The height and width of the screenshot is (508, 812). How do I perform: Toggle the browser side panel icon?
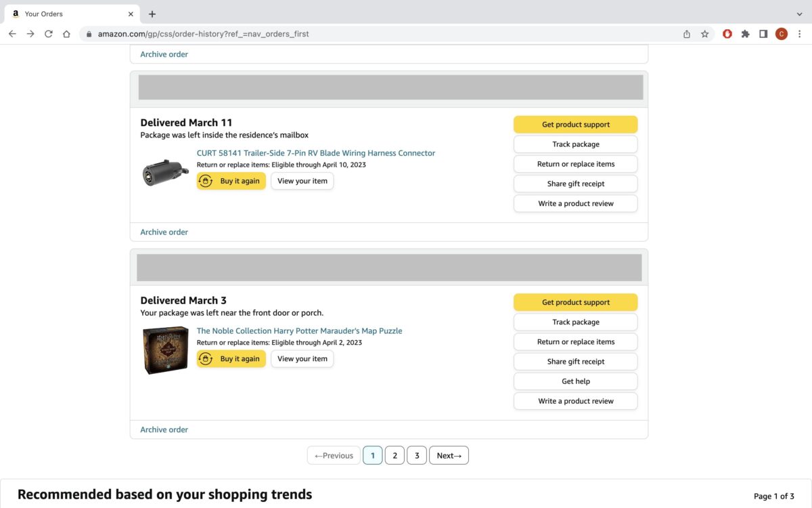pyautogui.click(x=763, y=34)
